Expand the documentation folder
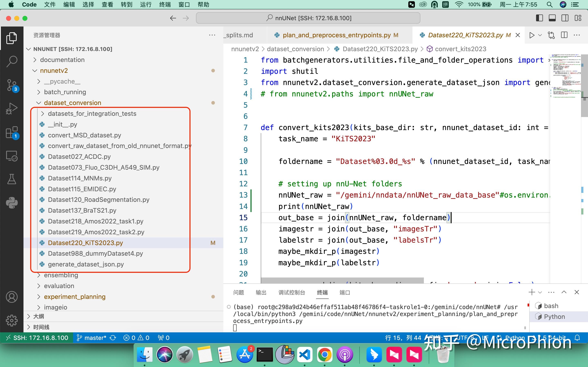Image resolution: width=588 pixels, height=367 pixels. 62,60
